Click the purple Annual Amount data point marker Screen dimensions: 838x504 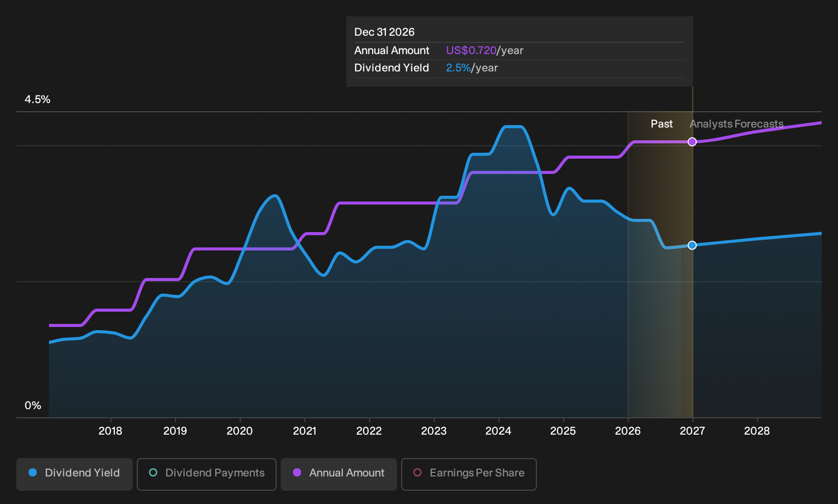tap(692, 142)
